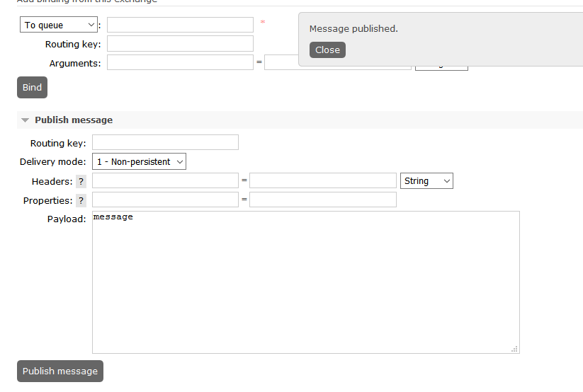
Task: Open the 'To queue' binding destination dropdown
Action: (x=59, y=25)
